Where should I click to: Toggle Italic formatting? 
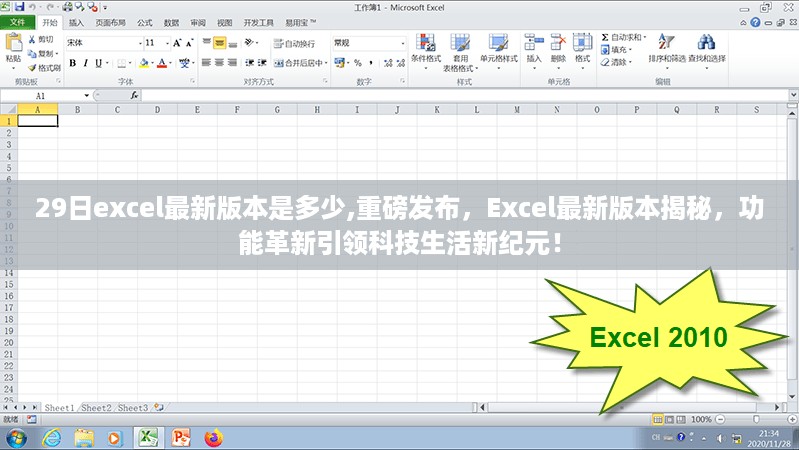click(x=85, y=62)
